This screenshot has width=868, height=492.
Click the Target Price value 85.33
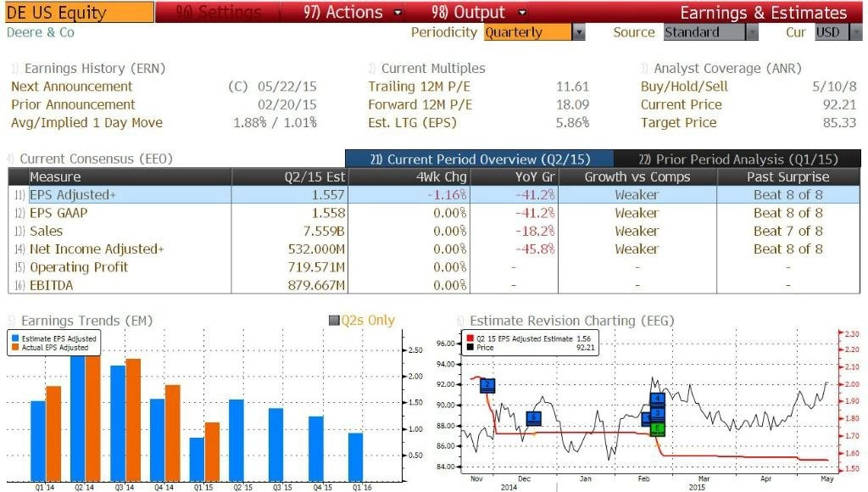[x=839, y=122]
